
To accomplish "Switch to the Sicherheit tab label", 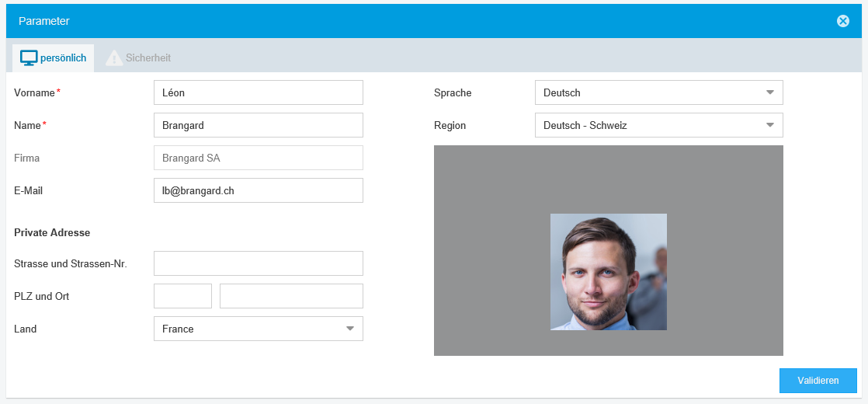I will click(148, 58).
